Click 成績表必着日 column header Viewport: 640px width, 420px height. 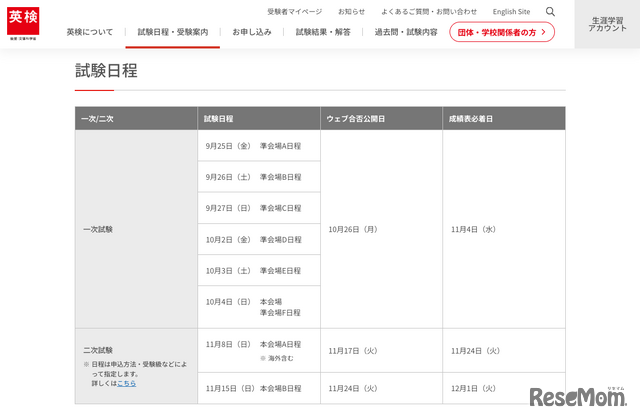(504, 118)
